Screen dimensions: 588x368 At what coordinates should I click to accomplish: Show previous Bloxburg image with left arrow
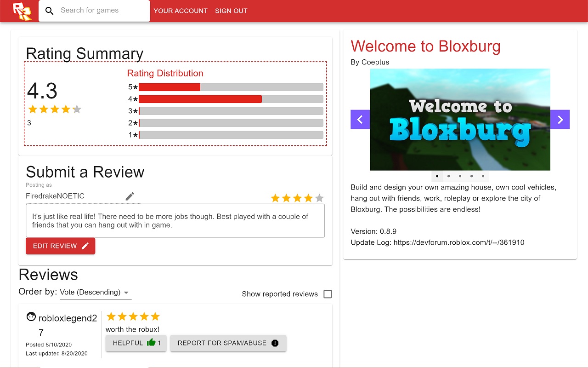pos(360,120)
